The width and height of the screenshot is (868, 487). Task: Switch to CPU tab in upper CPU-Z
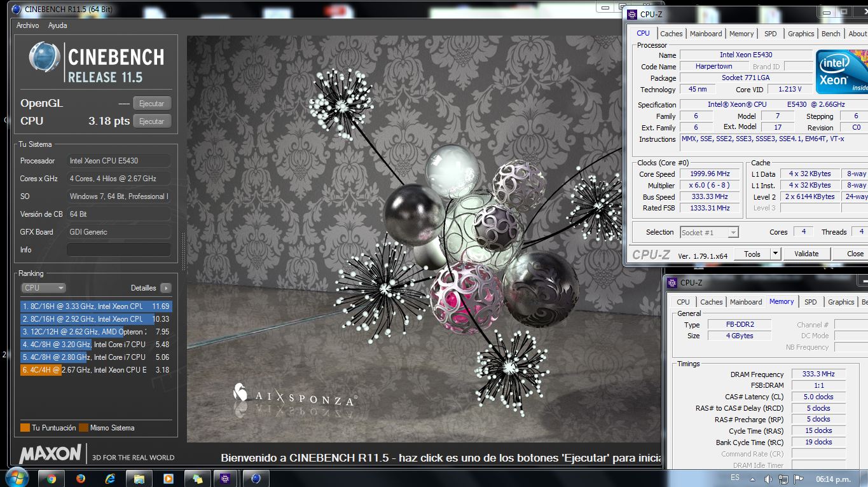tap(643, 34)
